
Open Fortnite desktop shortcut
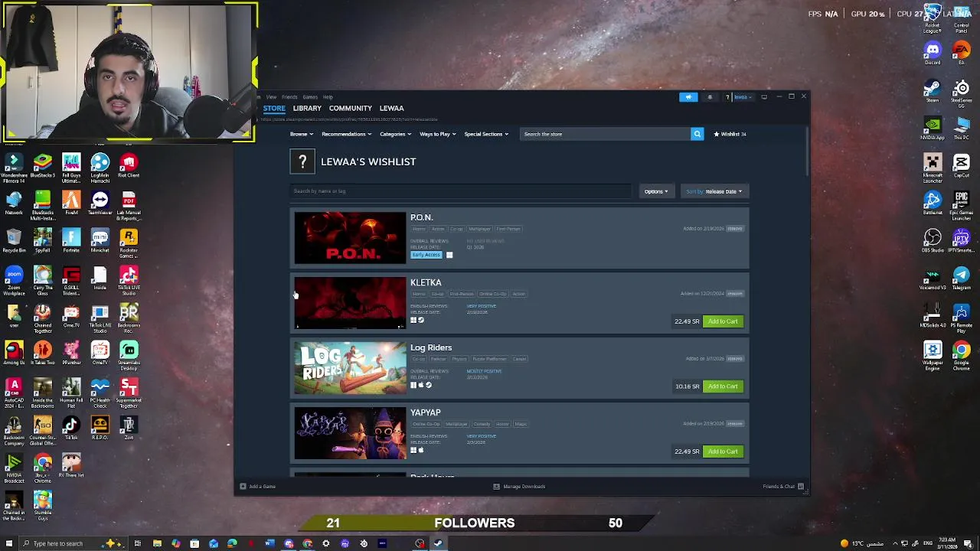pyautogui.click(x=71, y=241)
